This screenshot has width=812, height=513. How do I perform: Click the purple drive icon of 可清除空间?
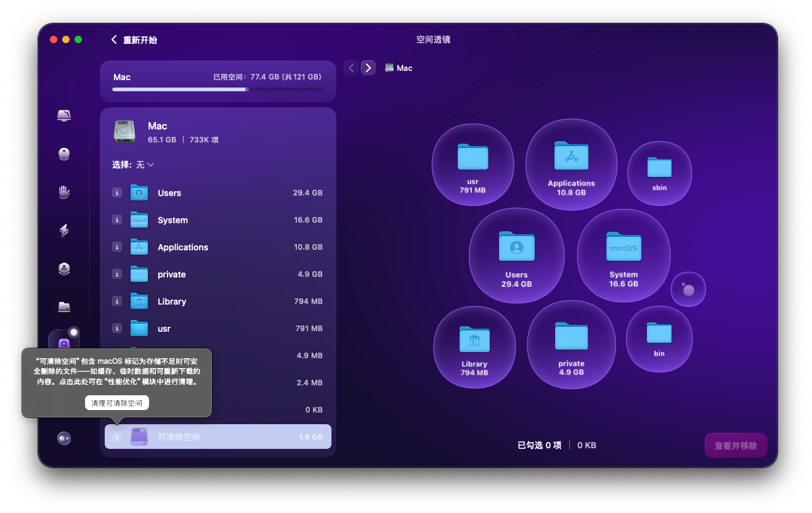[139, 437]
